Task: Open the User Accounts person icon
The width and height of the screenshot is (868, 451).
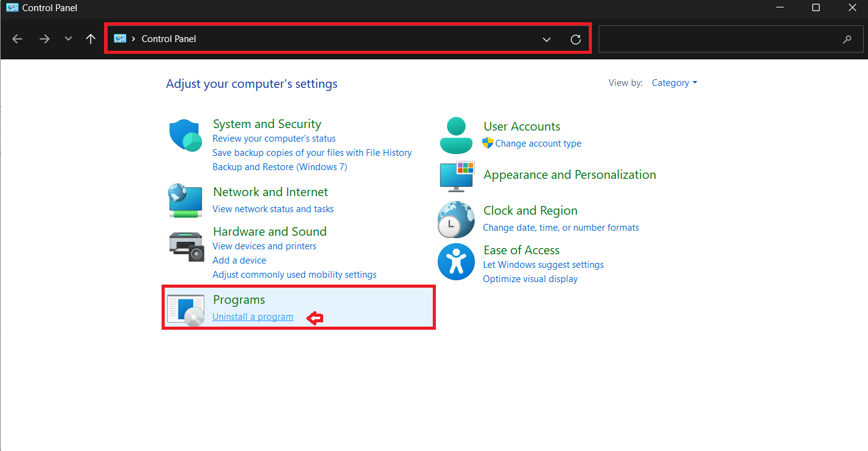Action: click(456, 135)
